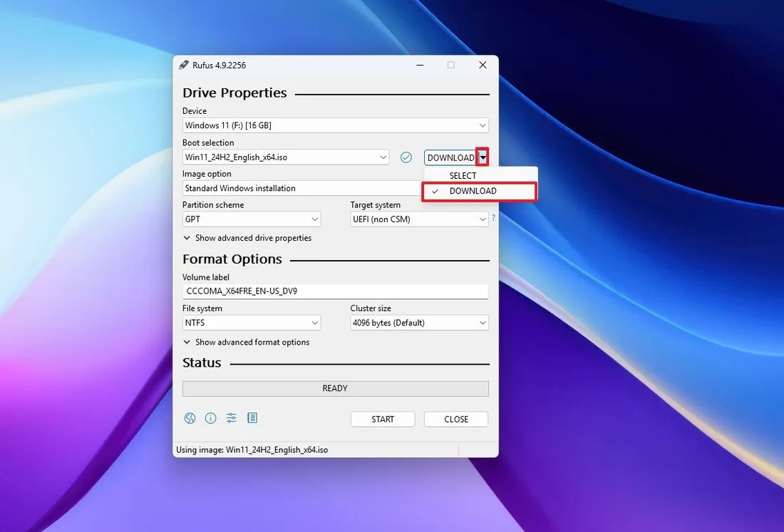Image resolution: width=784 pixels, height=532 pixels.
Task: Show the log icon
Action: 252,417
